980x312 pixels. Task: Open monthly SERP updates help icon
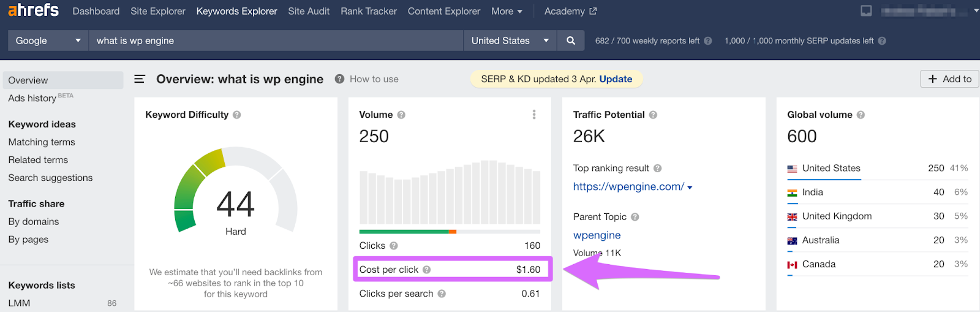(x=882, y=41)
